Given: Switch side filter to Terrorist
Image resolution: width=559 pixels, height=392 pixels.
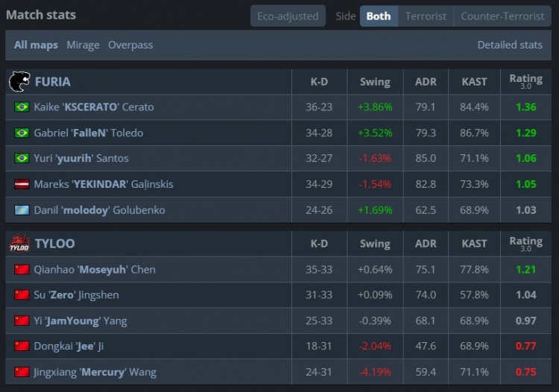Looking at the screenshot, I should [x=426, y=16].
